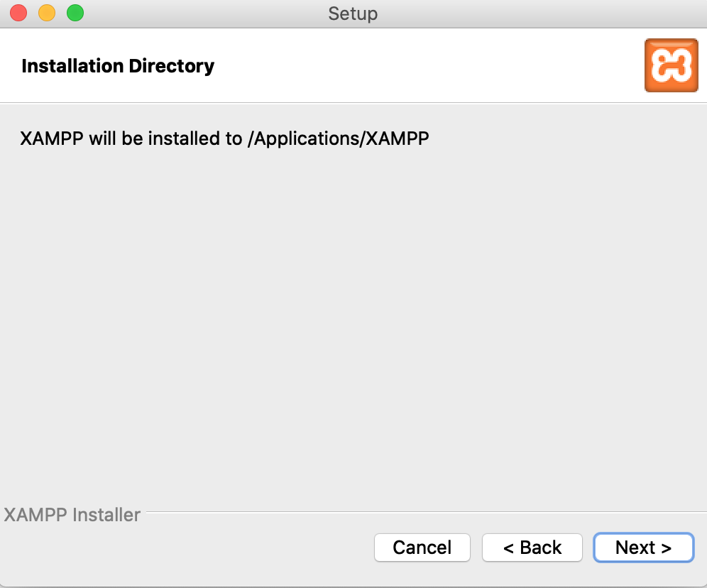Click text "XAMPP will be installed to /Applications/XAMPP"
The height and width of the screenshot is (588, 707).
[x=224, y=138]
